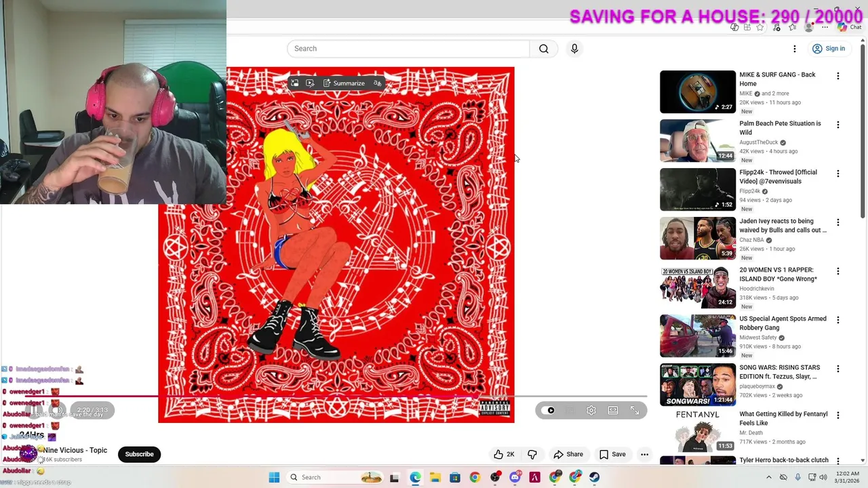868x488 pixels.
Task: Open options menu for SONG WARS video
Action: 838,369
